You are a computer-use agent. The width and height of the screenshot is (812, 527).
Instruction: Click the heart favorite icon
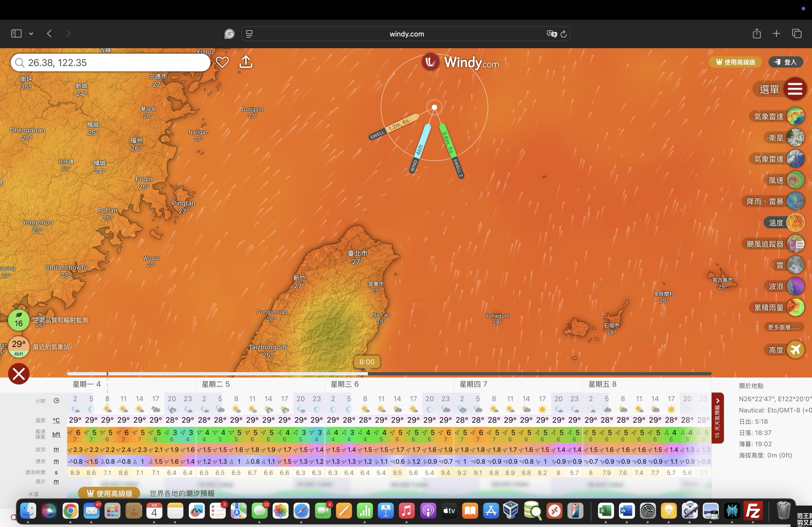coord(222,62)
